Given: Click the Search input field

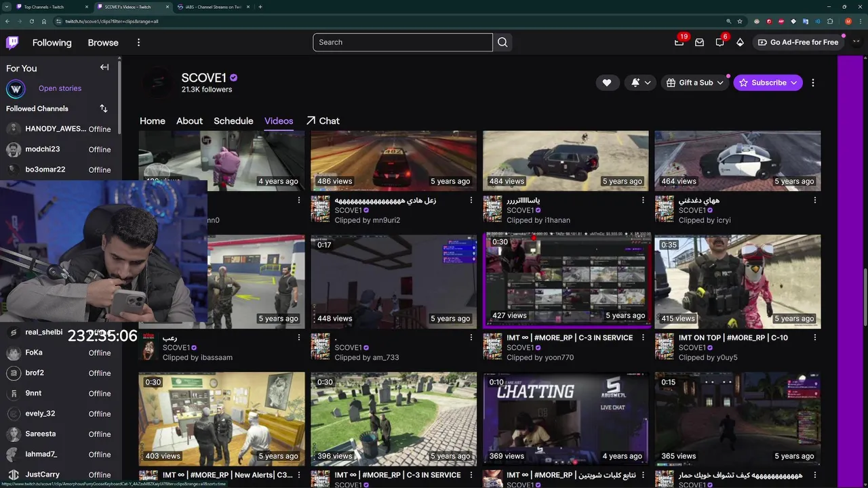Looking at the screenshot, I should pos(403,42).
